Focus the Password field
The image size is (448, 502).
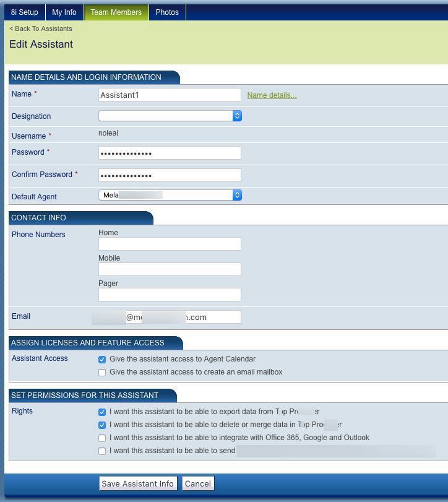click(x=170, y=153)
